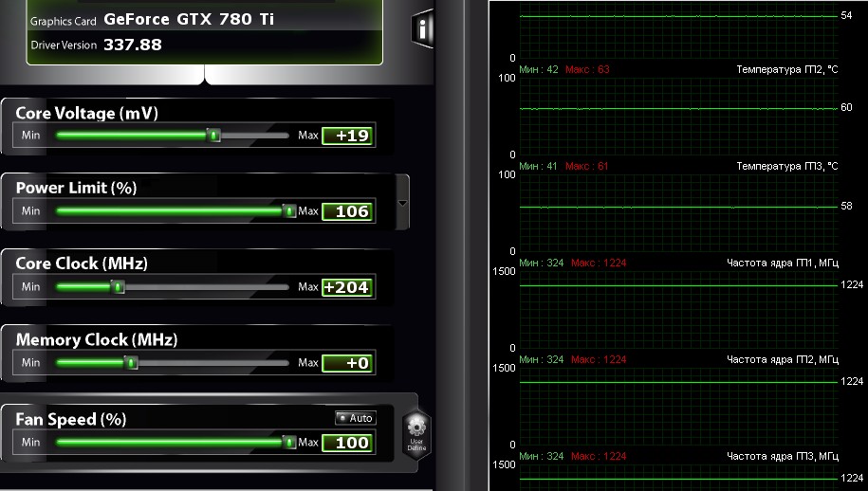The image size is (868, 491).
Task: Click the Core Voltage Min label
Action: [x=31, y=135]
